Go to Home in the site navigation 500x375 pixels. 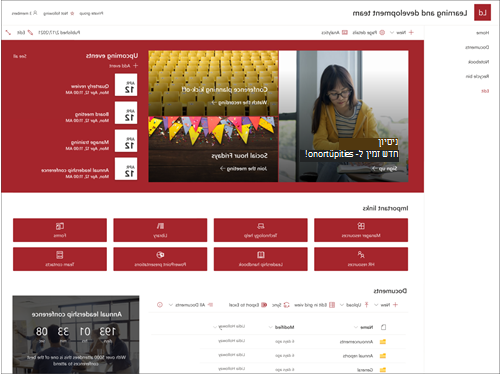point(482,33)
